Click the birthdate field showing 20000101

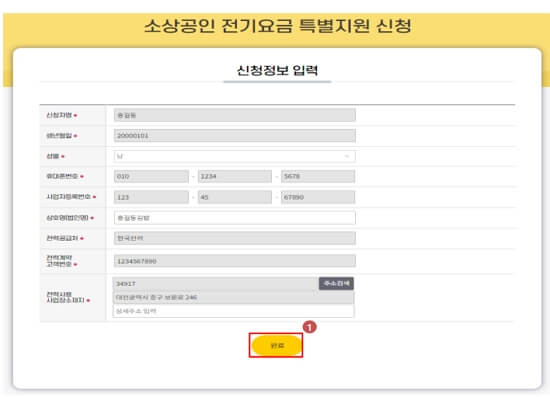tap(234, 136)
